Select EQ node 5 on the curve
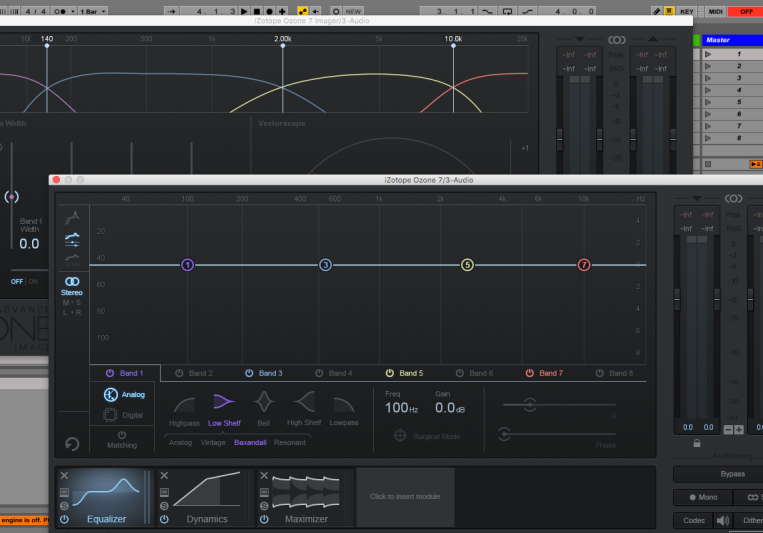This screenshot has height=533, width=763. click(467, 265)
